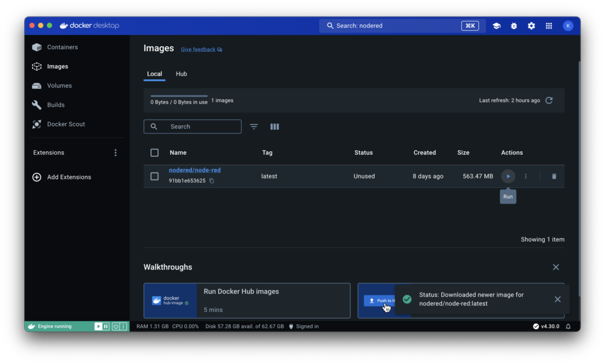
Task: Click the docker desktop logo
Action: (90, 25)
